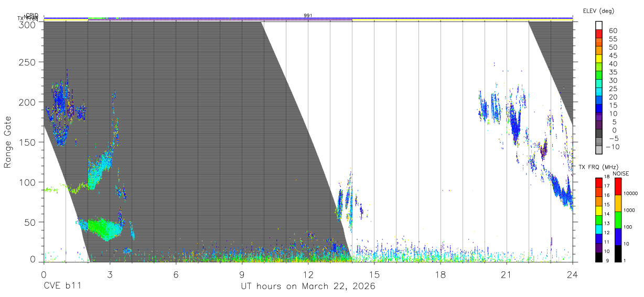Click the "55" label on ELEV scale
Image resolution: width=644 pixels, height=297 pixels.
pyautogui.click(x=612, y=39)
